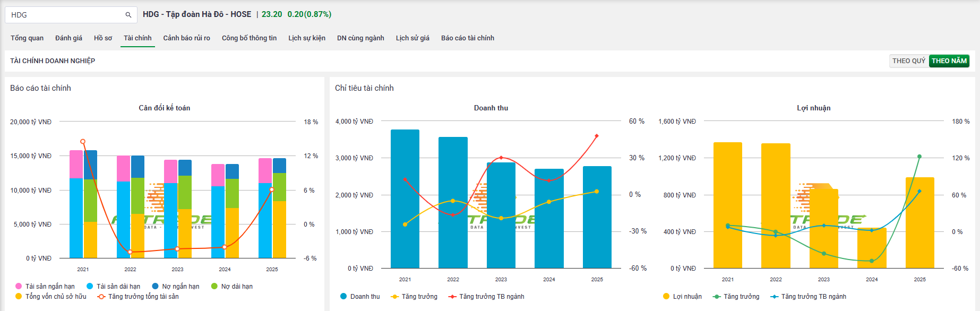Toggle Doanh thu legend series

click(x=360, y=297)
